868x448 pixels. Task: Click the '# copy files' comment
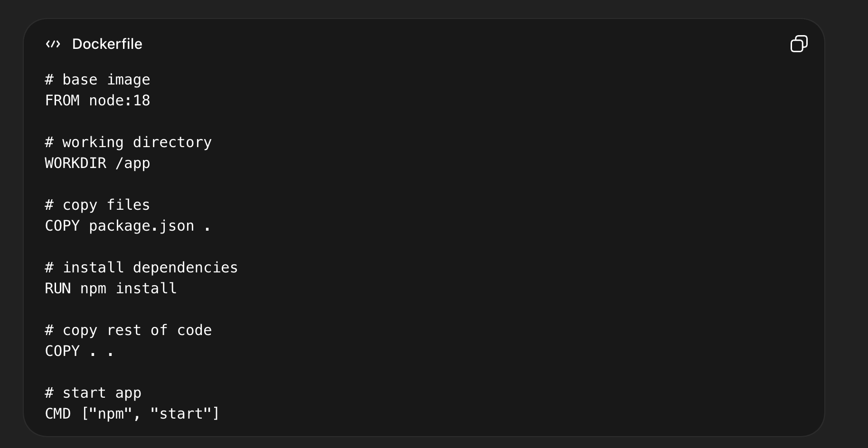click(x=97, y=205)
